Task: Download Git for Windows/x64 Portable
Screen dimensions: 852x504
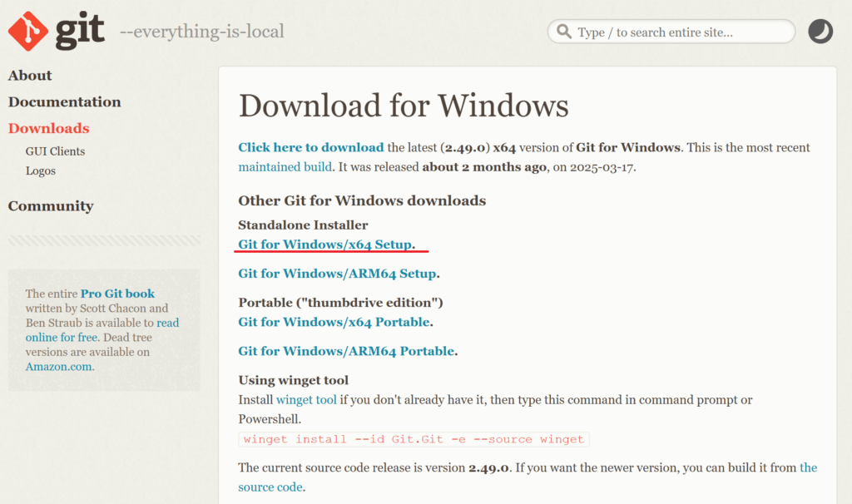Action: [334, 322]
